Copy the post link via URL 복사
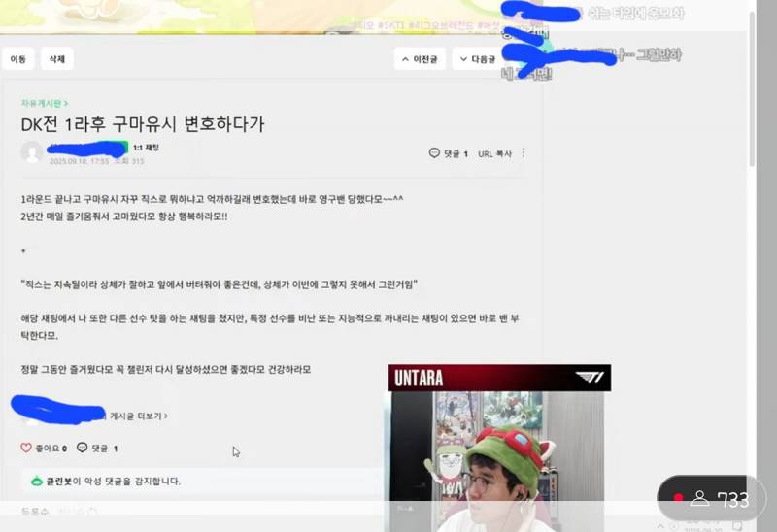The image size is (777, 532). tap(494, 154)
